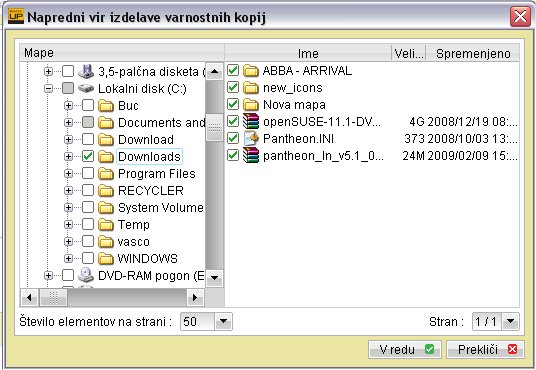
Task: Expand the Downloads folder node
Action: 68,157
